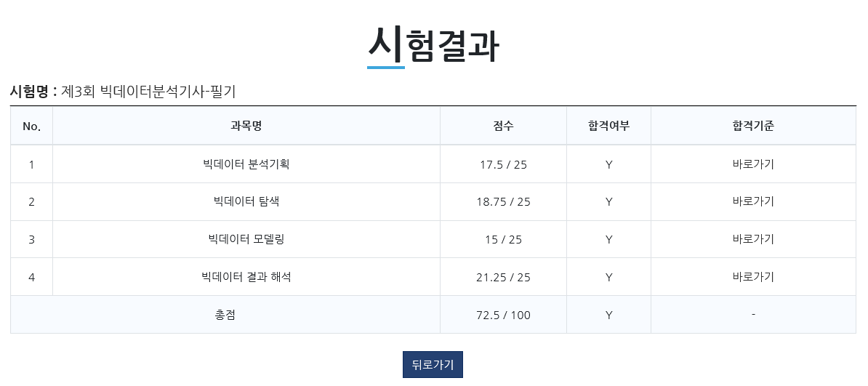Screen dimensions: 868x386
Task: Click the 점수 column header
Action: pyautogui.click(x=503, y=126)
